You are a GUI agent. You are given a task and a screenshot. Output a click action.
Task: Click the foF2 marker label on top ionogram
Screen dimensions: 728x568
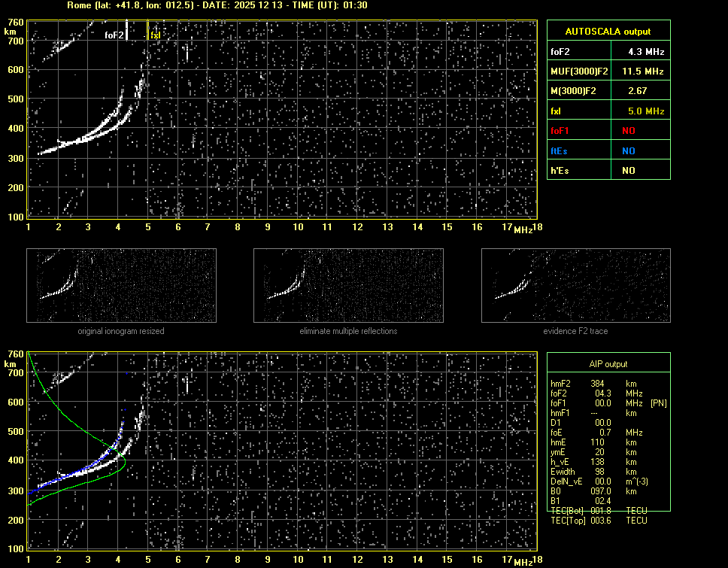114,35
